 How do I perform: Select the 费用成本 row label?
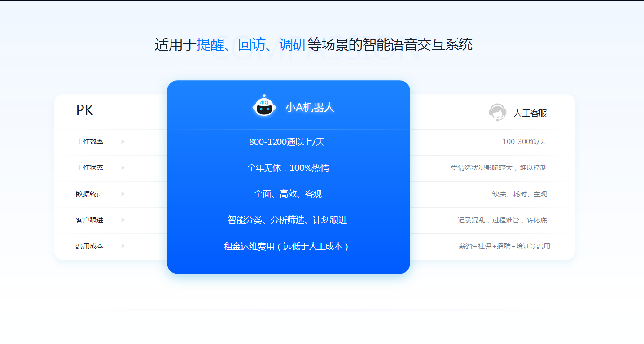click(90, 246)
